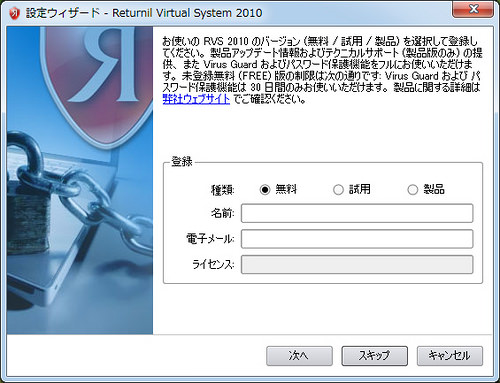Click the スキップ (Skip) button
The width and height of the screenshot is (500, 383).
click(374, 356)
